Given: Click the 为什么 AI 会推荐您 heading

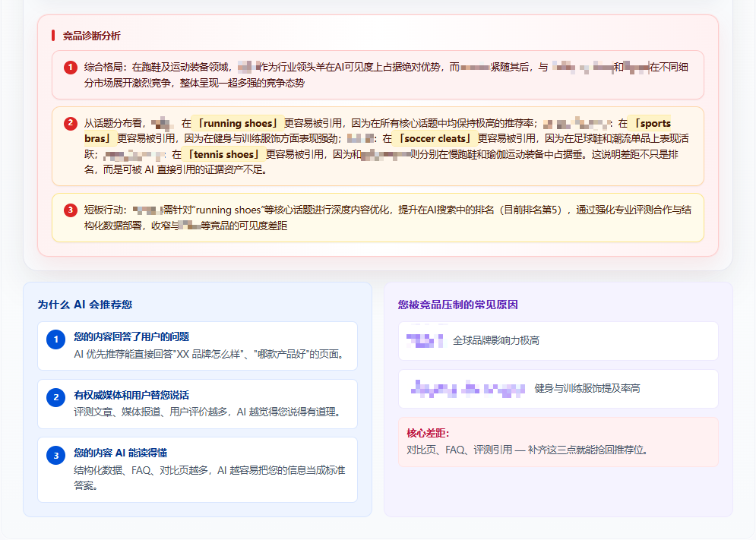Looking at the screenshot, I should 85,305.
